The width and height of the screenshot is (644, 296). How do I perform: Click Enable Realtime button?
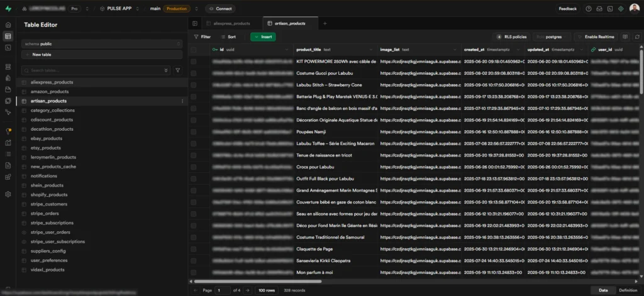pyautogui.click(x=596, y=37)
